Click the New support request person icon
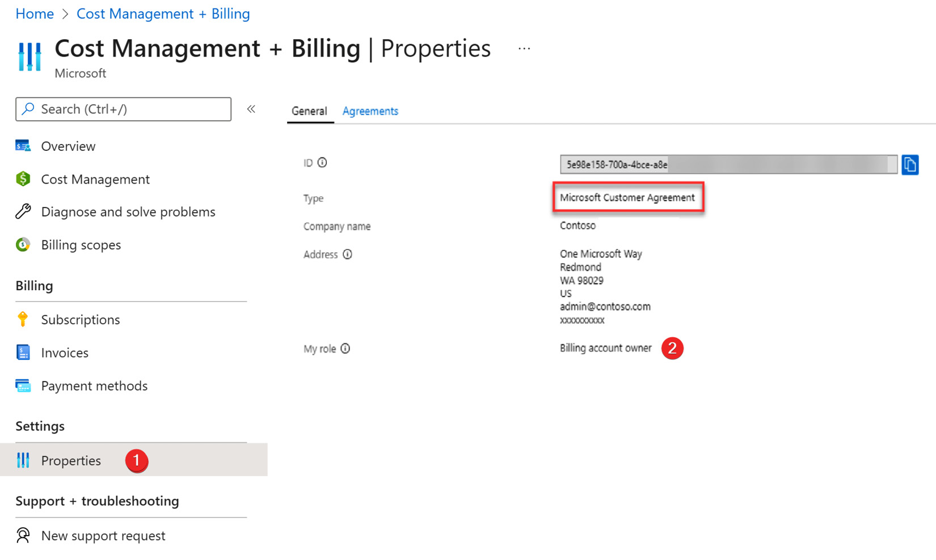The width and height of the screenshot is (936, 560). click(x=23, y=536)
